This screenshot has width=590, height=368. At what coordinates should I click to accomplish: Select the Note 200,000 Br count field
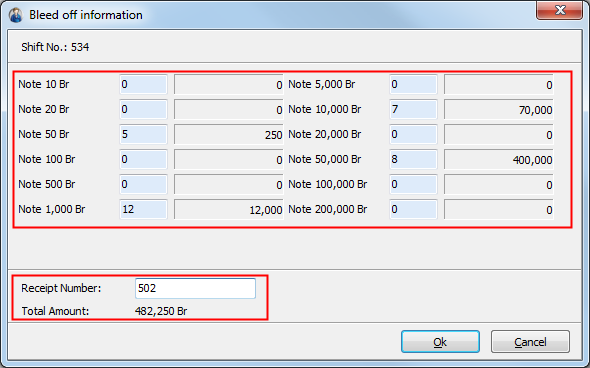point(413,209)
